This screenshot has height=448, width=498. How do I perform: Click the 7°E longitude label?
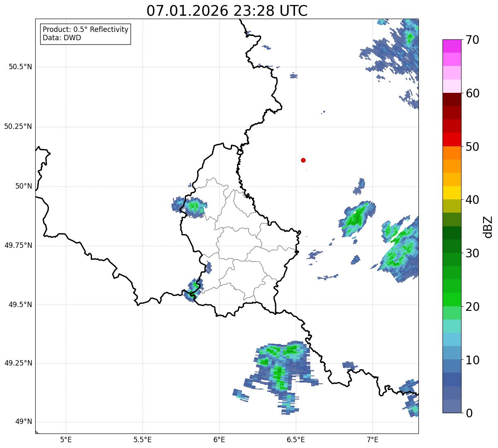click(372, 439)
